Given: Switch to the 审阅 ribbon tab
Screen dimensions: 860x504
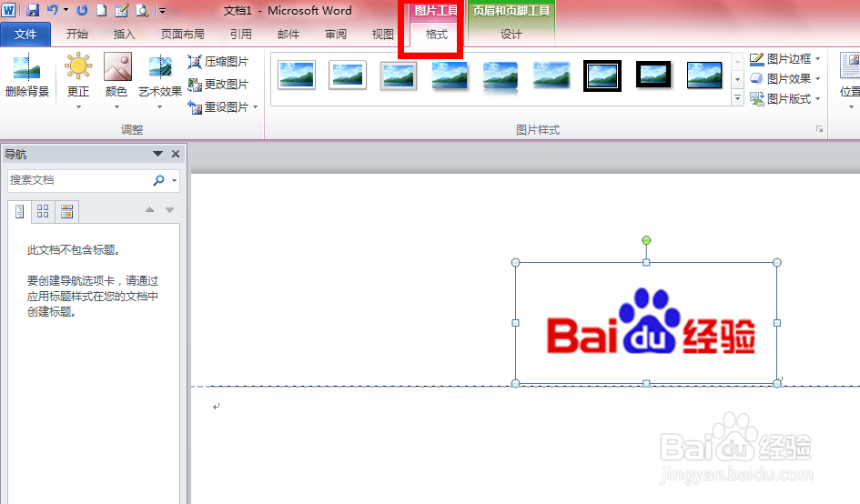Looking at the screenshot, I should coord(336,34).
